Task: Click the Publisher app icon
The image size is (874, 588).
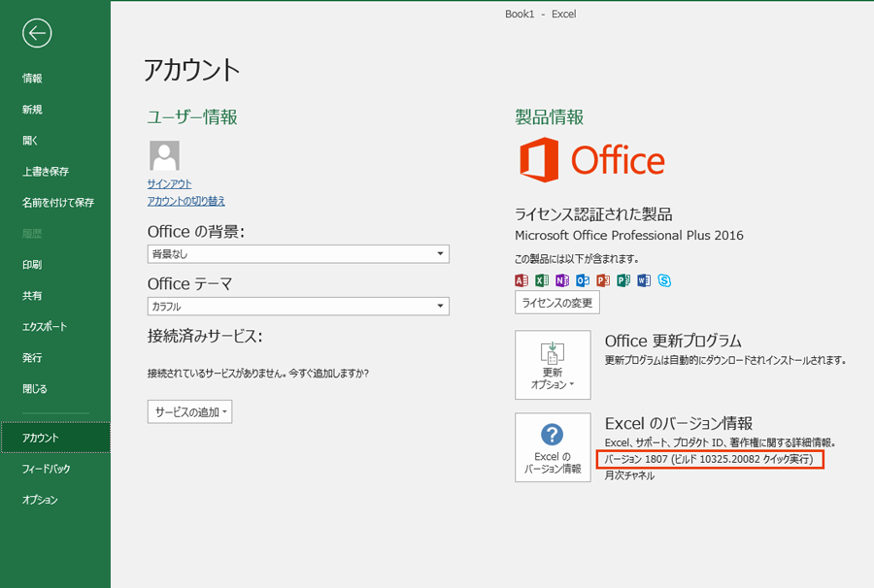Action: coord(623,280)
